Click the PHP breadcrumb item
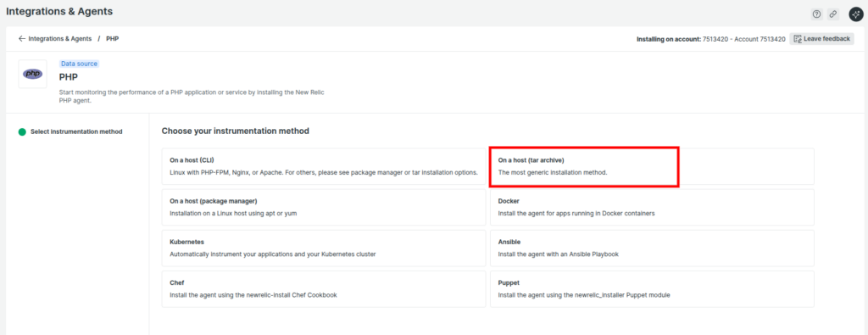The image size is (868, 335). [x=113, y=39]
